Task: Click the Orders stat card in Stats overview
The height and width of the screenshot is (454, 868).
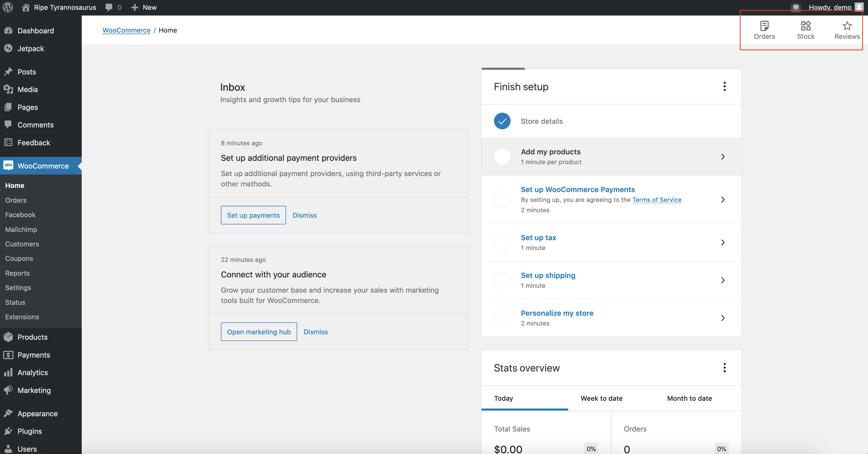Action: [x=676, y=433]
